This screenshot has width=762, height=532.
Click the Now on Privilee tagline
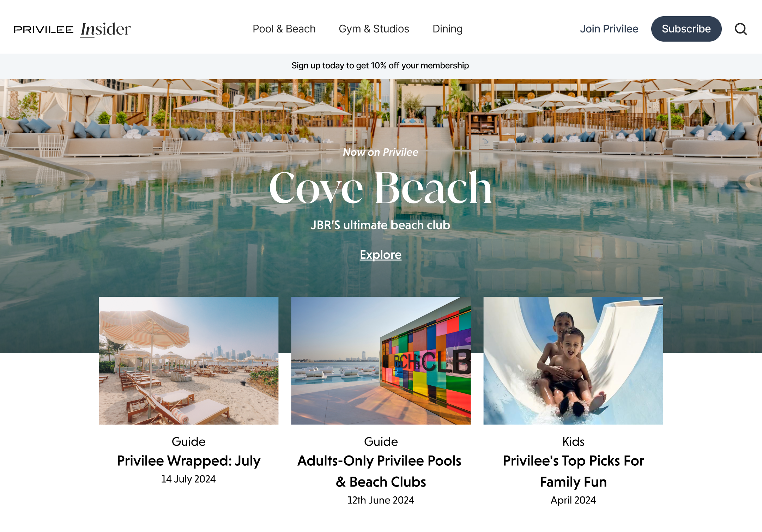click(380, 152)
